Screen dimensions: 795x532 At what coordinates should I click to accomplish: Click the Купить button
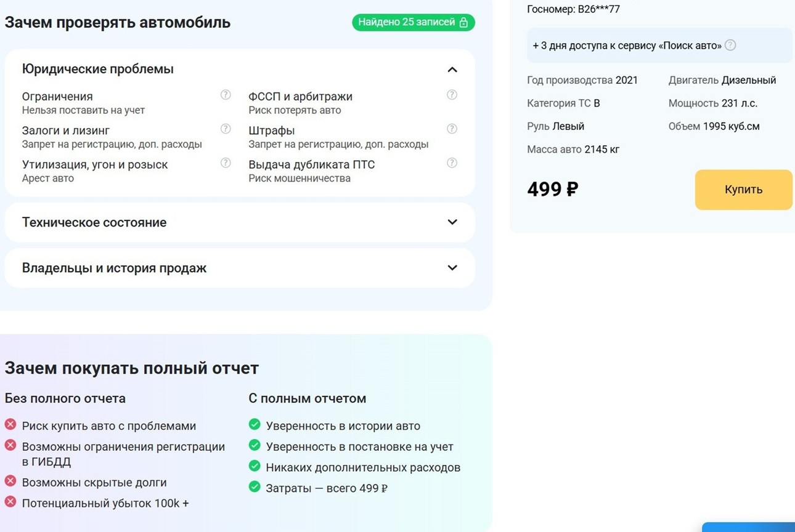[x=744, y=190]
